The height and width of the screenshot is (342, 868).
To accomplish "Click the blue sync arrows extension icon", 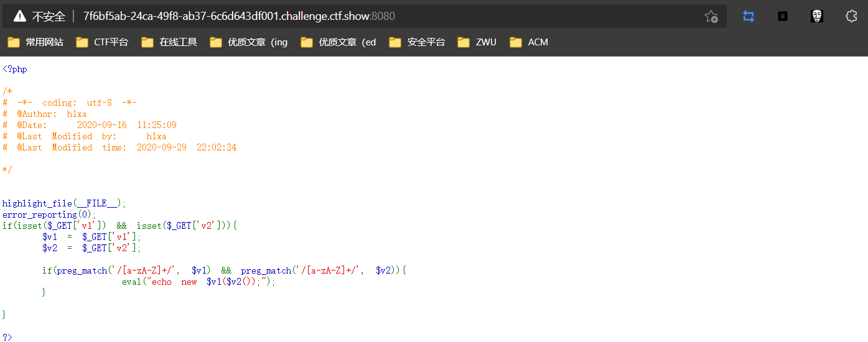I will 749,17.
